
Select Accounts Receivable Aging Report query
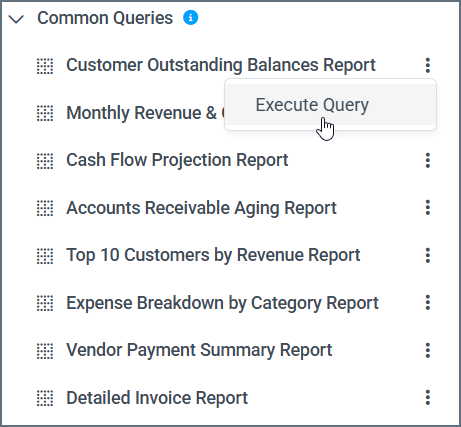201,208
